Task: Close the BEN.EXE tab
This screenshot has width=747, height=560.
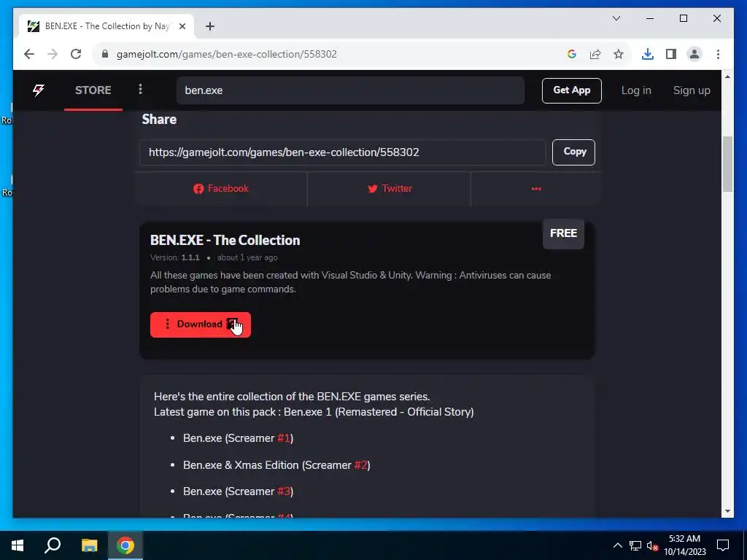Action: tap(182, 26)
